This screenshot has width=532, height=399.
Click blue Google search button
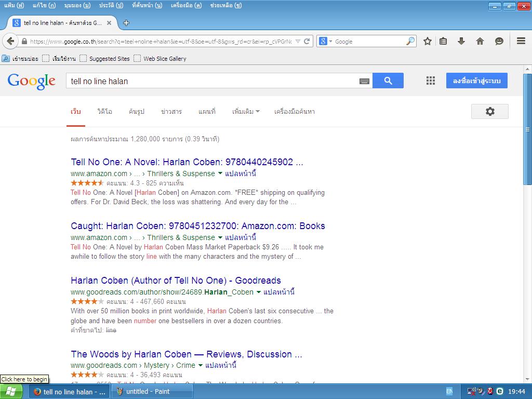388,81
